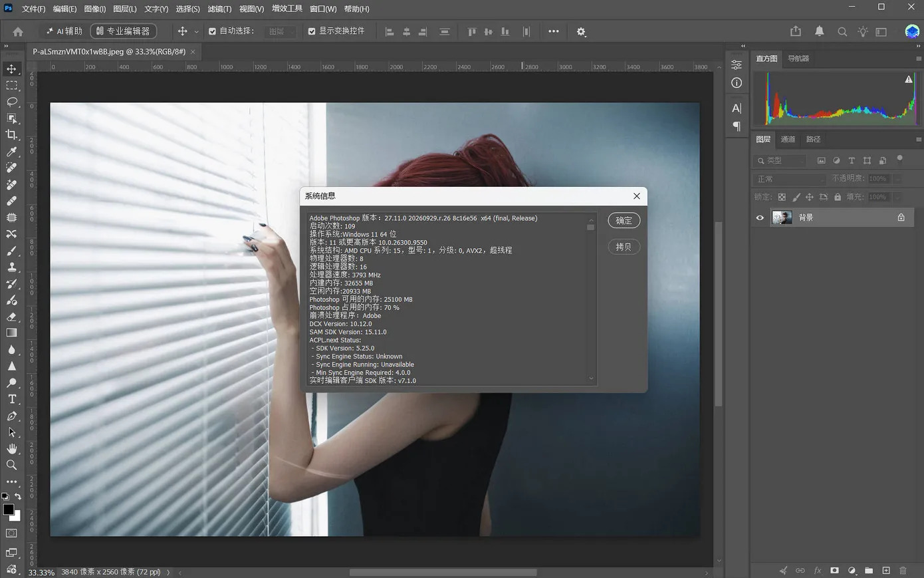Switch to the 通道 tab
This screenshot has width=924, height=578.
788,139
